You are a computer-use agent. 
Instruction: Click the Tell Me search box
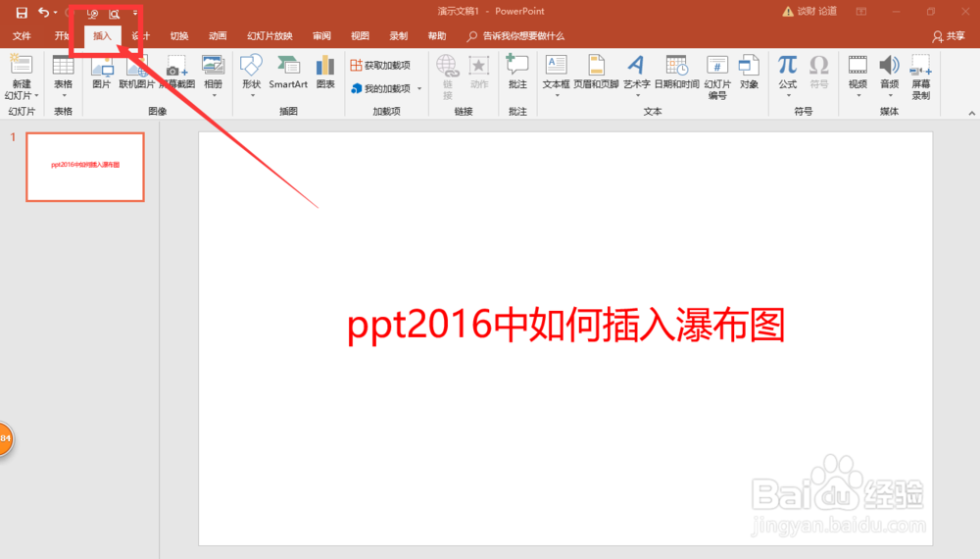tap(516, 36)
